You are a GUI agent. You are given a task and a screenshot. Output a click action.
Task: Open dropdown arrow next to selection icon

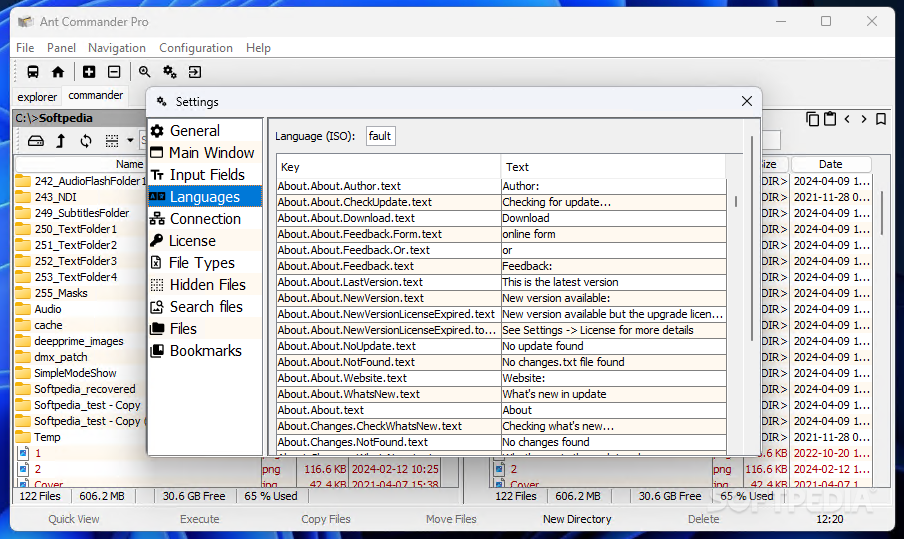130,140
